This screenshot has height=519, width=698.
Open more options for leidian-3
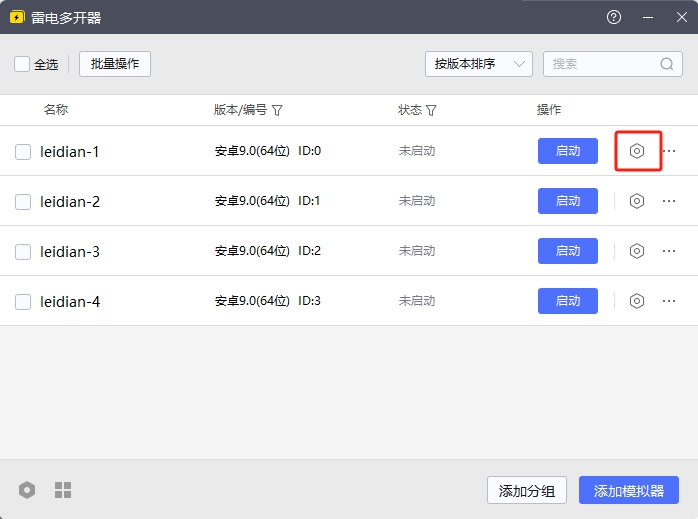(669, 251)
